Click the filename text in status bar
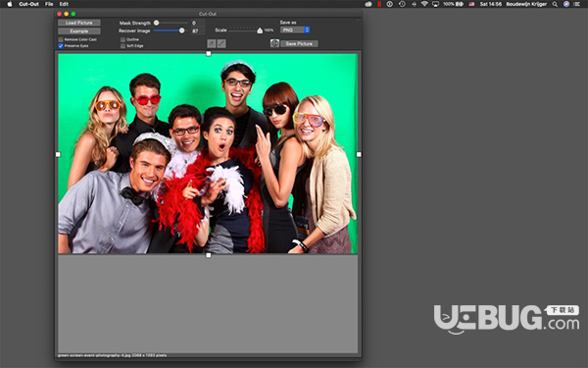The width and height of the screenshot is (588, 368). (112, 355)
